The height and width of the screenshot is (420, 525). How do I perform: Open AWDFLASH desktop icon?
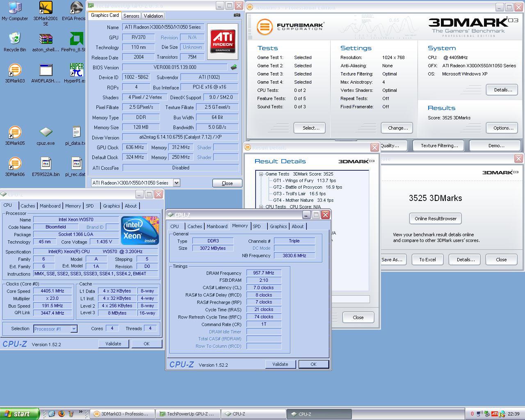[x=46, y=73]
